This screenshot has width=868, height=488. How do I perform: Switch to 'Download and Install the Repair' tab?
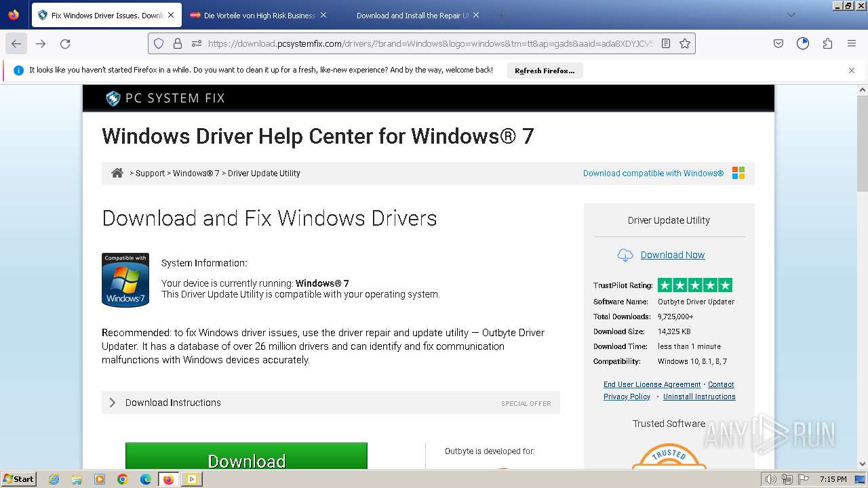[x=412, y=15]
